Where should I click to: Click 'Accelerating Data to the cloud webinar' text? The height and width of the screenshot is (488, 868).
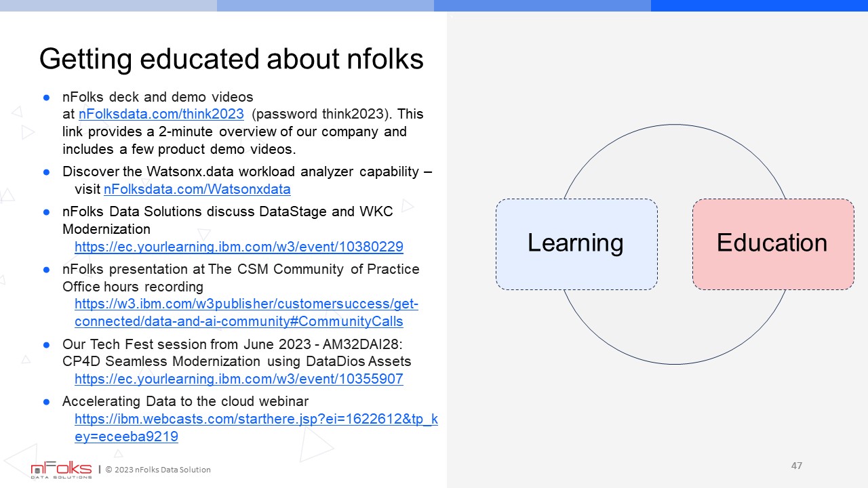pyautogui.click(x=185, y=401)
